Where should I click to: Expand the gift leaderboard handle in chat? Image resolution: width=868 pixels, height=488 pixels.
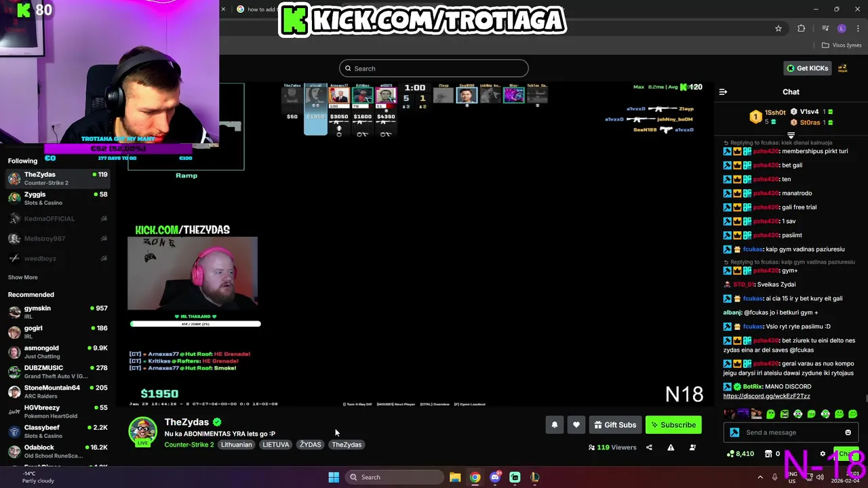click(791, 136)
